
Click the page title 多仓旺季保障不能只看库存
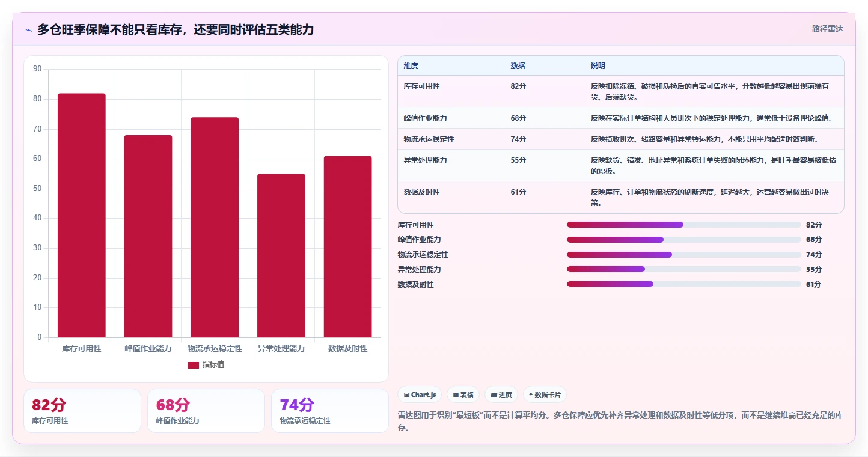click(176, 30)
